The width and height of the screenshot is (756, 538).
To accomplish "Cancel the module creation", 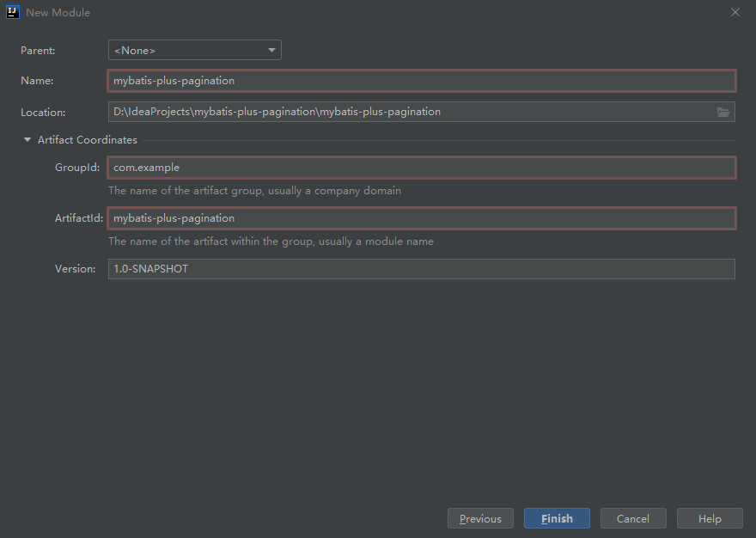I will click(633, 519).
